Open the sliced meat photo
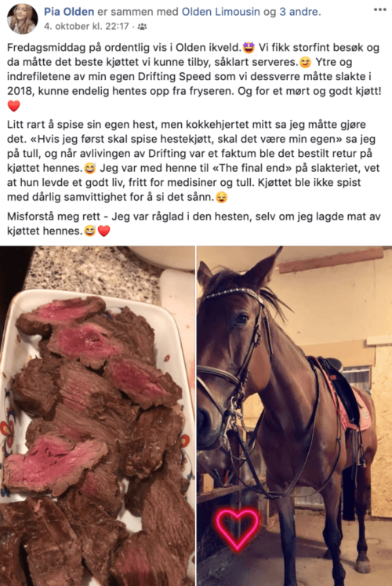The image size is (392, 586). tap(97, 416)
